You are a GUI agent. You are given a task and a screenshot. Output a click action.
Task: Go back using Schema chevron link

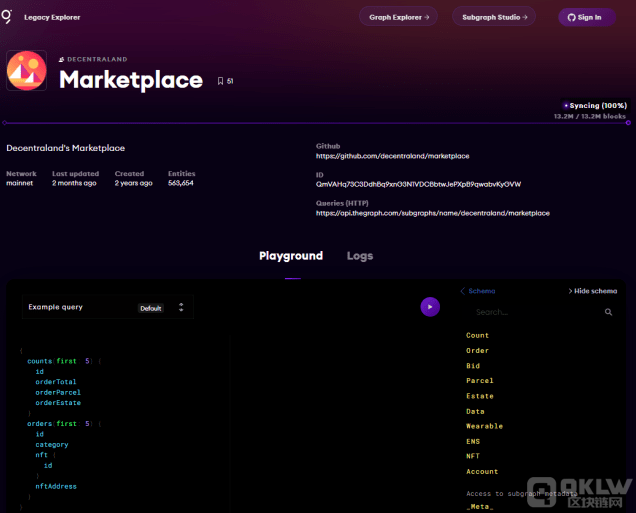[478, 291]
